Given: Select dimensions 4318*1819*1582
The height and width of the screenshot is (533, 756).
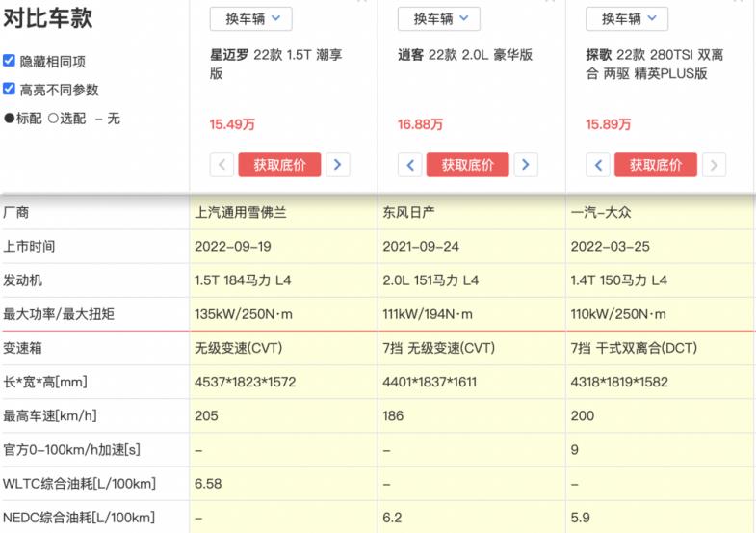Looking at the screenshot, I should pyautogui.click(x=619, y=382).
